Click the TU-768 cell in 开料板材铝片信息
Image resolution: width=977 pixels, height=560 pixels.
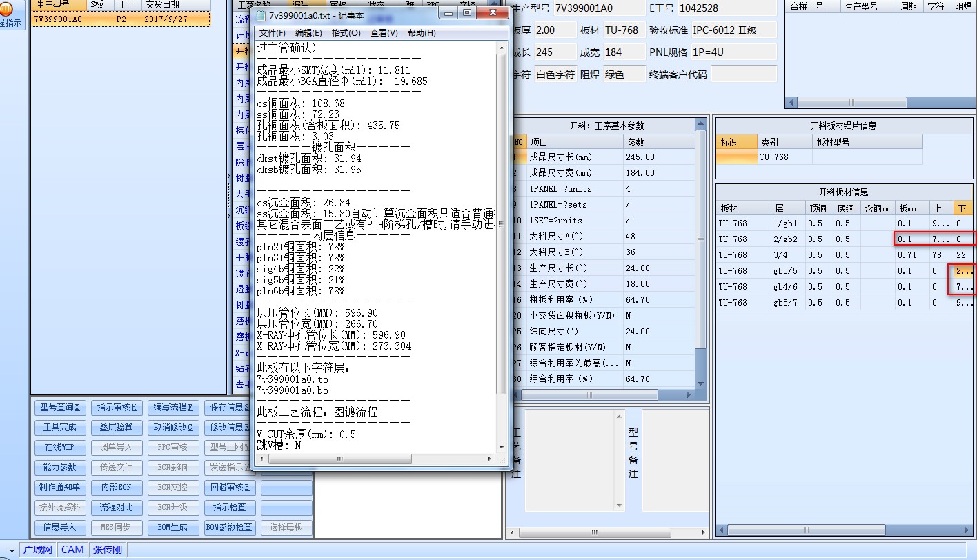tap(784, 157)
